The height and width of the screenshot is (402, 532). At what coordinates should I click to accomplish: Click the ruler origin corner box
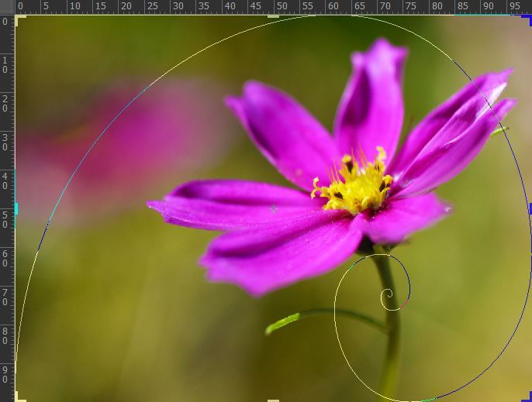[7, 7]
